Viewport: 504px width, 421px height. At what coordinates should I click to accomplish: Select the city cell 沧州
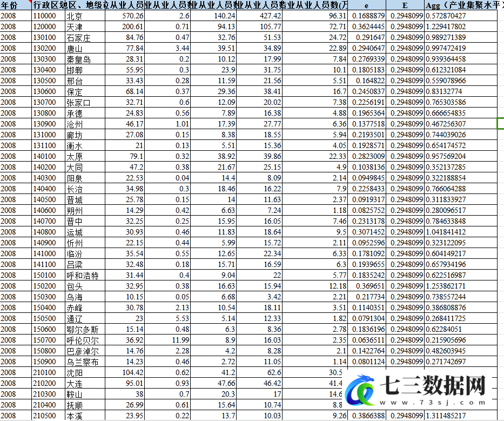[x=85, y=124]
